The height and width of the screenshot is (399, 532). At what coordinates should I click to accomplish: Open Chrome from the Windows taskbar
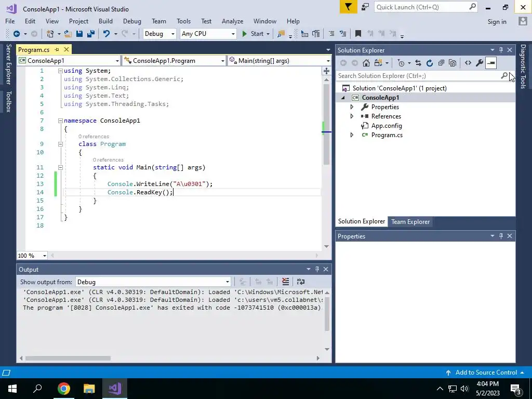[x=63, y=389]
